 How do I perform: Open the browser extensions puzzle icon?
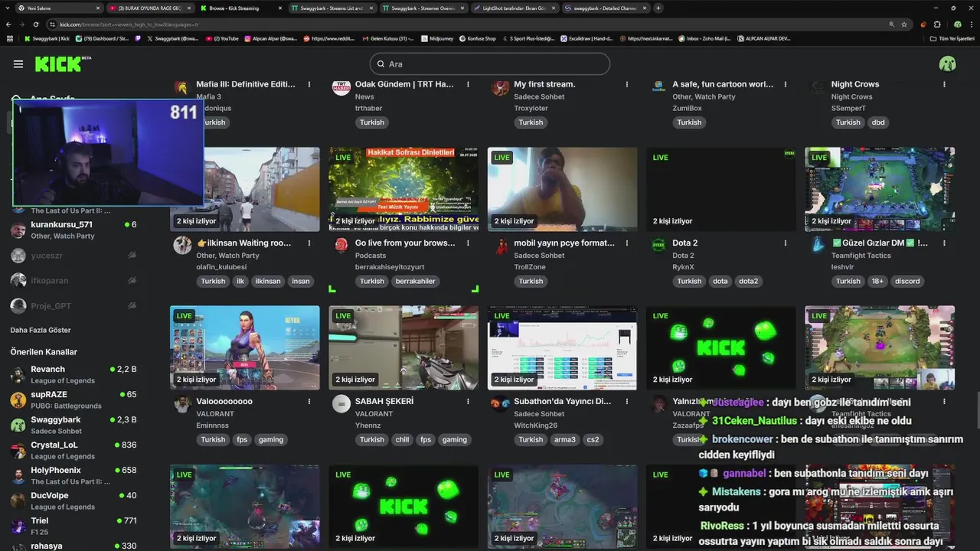coord(937,24)
